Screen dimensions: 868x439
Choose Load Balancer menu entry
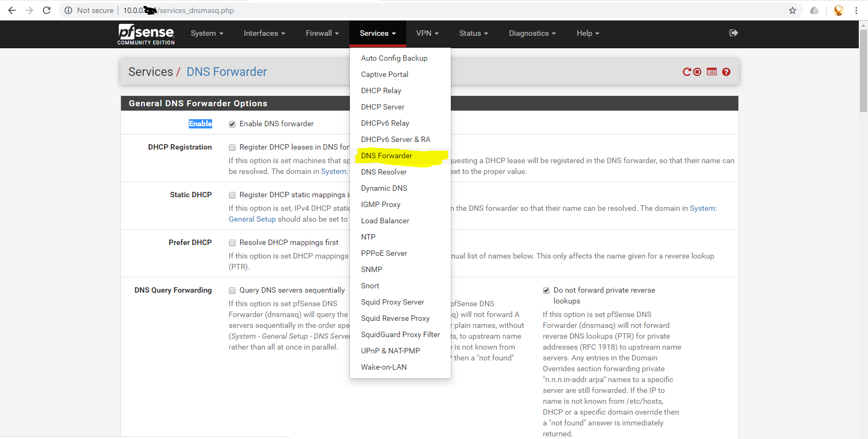click(x=400, y=221)
